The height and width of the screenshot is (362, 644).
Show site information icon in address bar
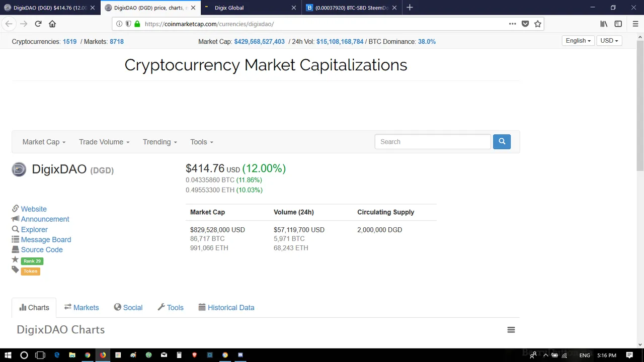119,24
